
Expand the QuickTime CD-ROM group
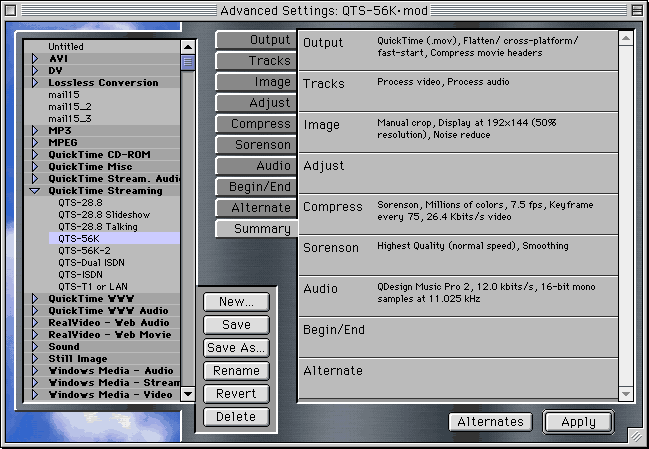coord(35,155)
